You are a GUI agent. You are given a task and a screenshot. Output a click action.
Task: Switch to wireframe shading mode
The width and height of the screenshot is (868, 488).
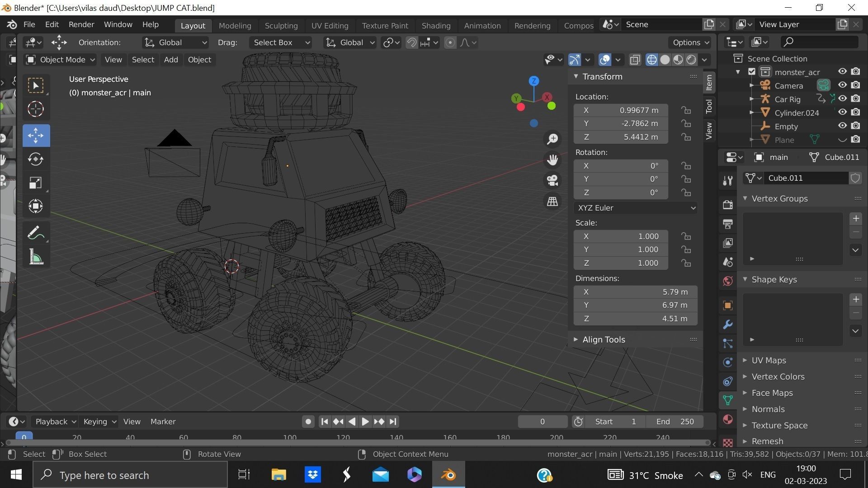(651, 59)
